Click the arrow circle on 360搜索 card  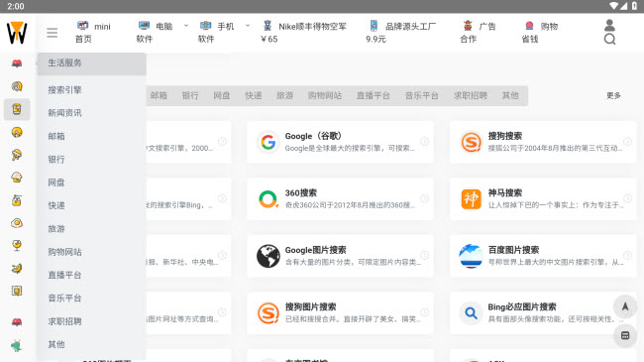pyautogui.click(x=425, y=198)
